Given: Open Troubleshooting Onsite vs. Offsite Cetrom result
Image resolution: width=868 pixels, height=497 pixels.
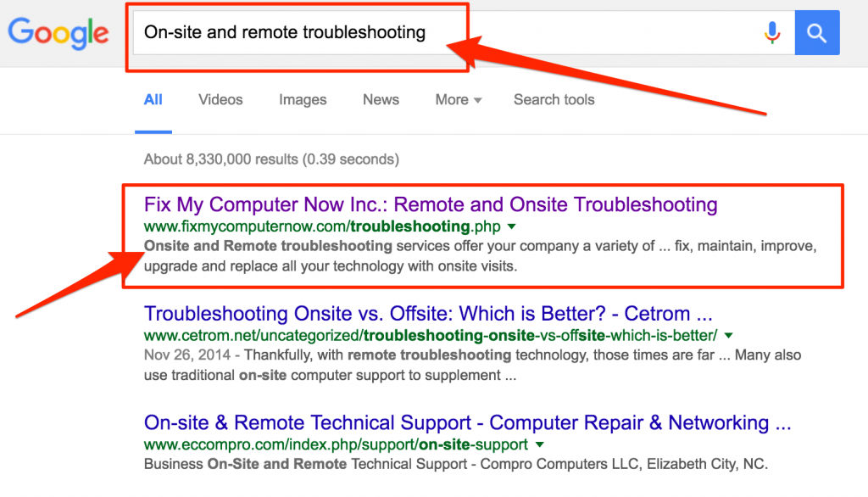Looking at the screenshot, I should (428, 314).
